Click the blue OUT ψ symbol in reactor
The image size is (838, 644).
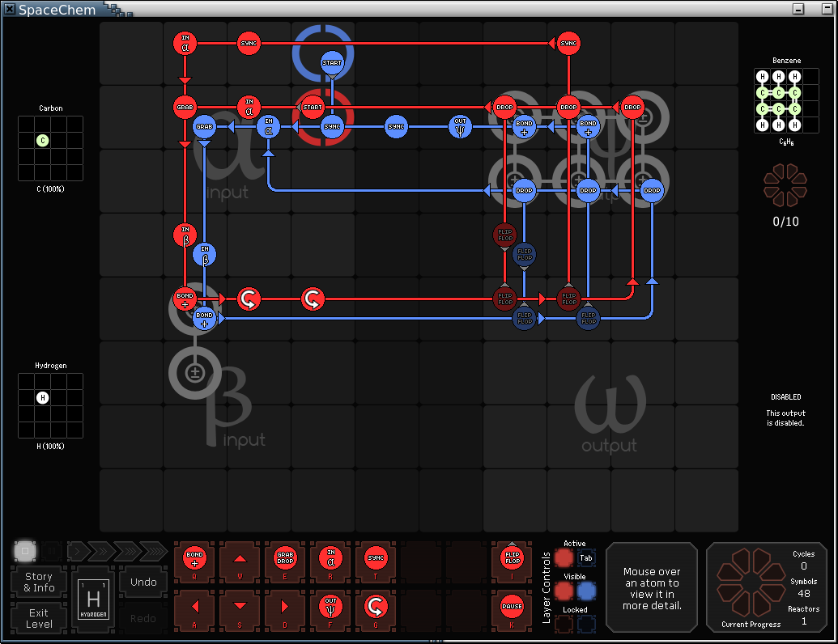pos(460,127)
